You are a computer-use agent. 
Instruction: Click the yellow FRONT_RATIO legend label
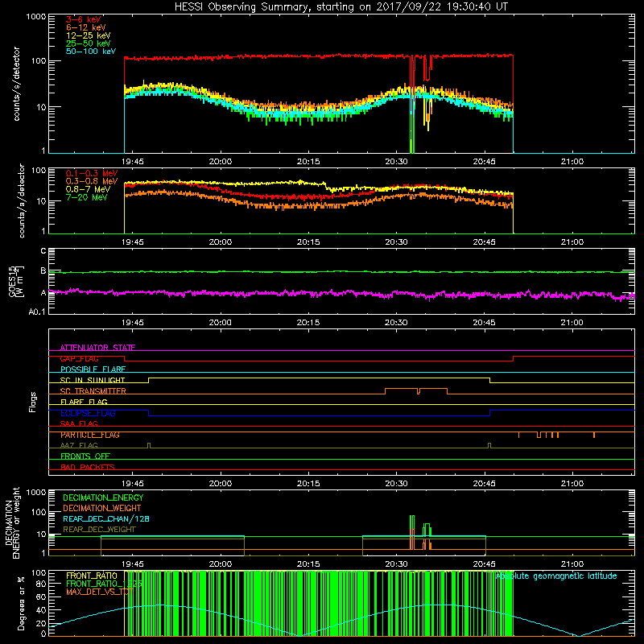[x=92, y=576]
